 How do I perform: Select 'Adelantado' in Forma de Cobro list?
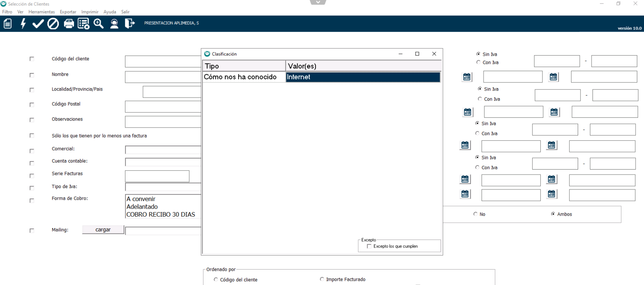(x=142, y=207)
